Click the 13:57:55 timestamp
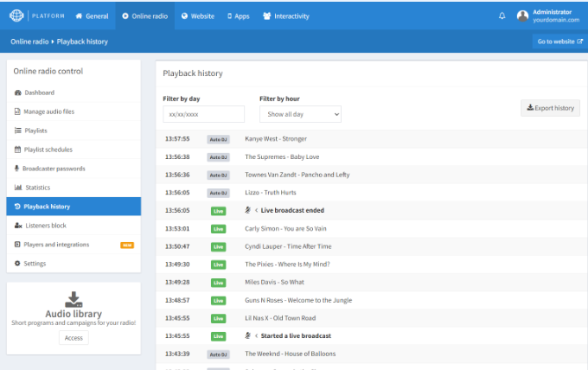 pyautogui.click(x=177, y=138)
